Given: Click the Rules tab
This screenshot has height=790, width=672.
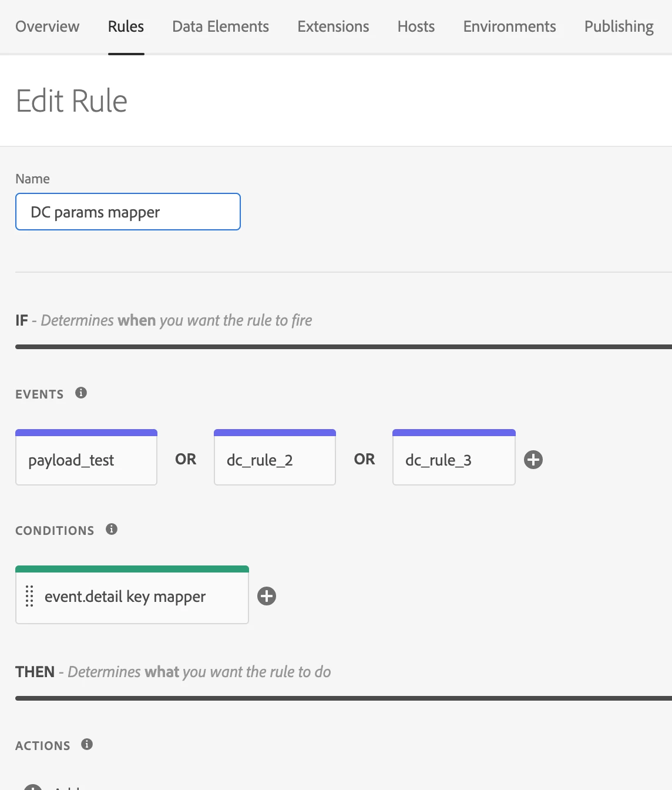Looking at the screenshot, I should coord(126,26).
